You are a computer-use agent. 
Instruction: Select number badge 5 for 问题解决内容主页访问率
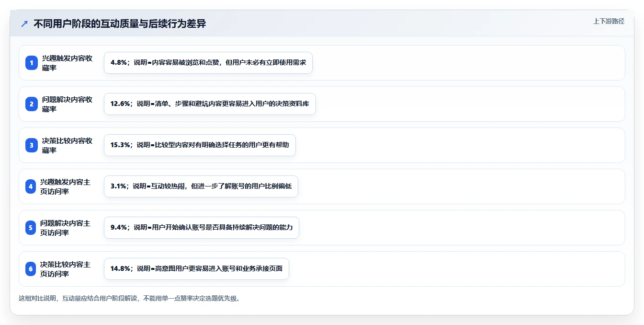32,228
